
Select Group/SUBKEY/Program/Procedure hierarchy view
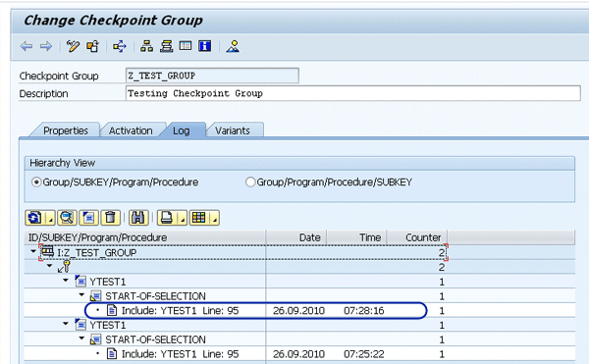coord(36,182)
